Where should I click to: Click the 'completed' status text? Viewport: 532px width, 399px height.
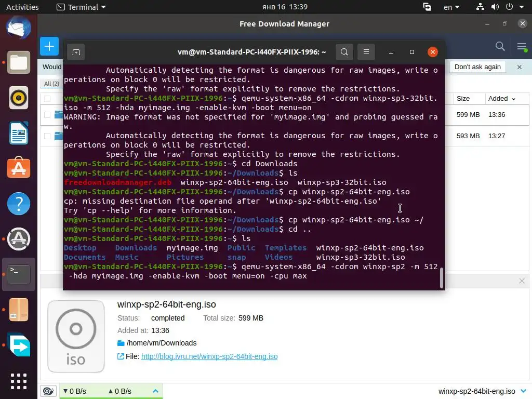tap(168, 318)
